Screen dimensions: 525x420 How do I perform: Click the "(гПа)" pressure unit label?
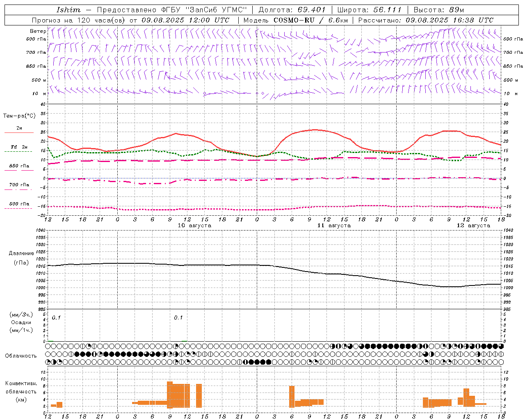21,262
